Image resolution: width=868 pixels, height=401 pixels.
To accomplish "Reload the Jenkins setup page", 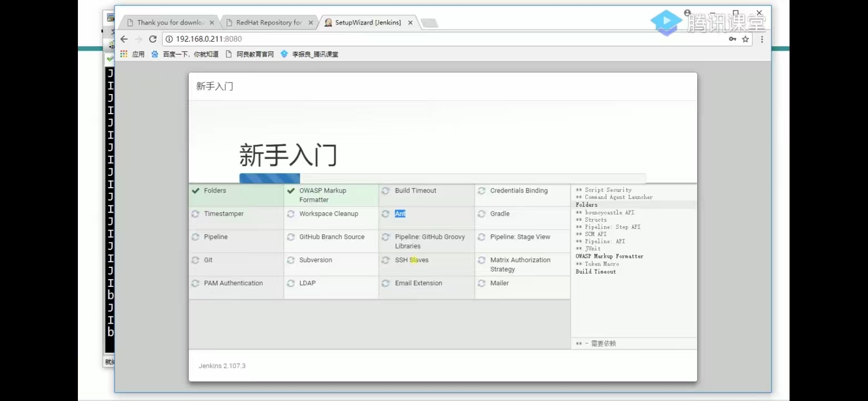I will (x=153, y=39).
